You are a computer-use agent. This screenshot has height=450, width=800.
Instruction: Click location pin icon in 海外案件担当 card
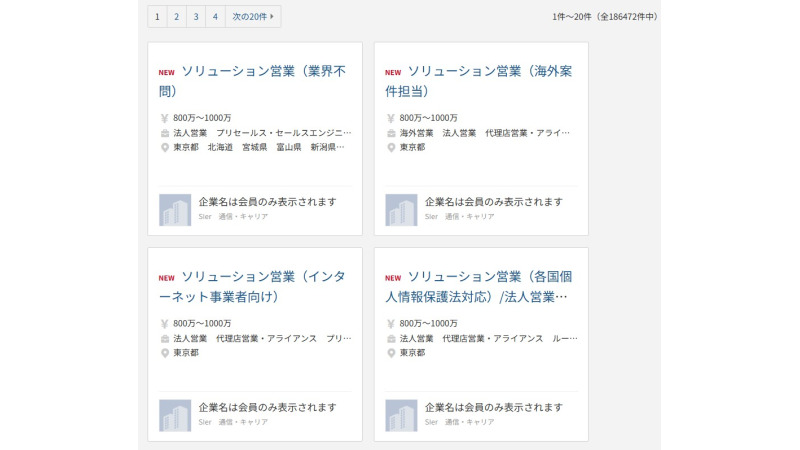[x=391, y=147]
